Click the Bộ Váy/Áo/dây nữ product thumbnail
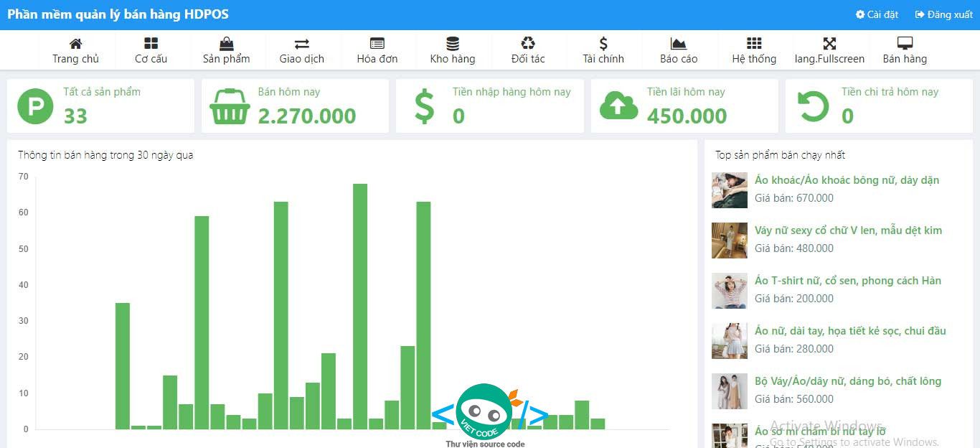Viewport: 980px width, 448px height. (x=730, y=391)
